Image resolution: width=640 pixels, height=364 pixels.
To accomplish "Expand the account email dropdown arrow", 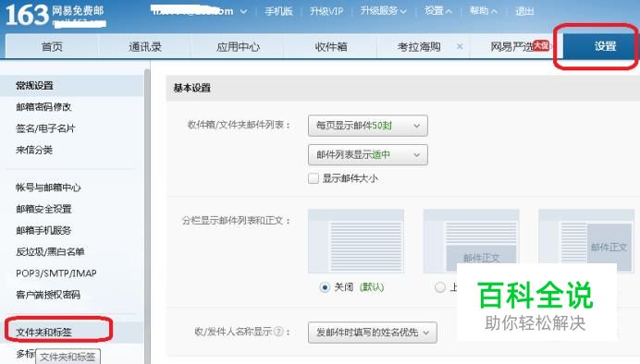I will pyautogui.click(x=243, y=11).
